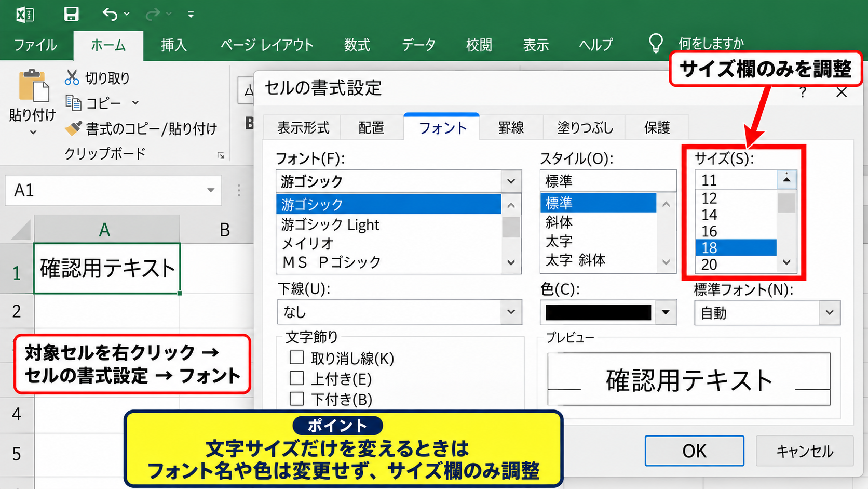Image resolution: width=868 pixels, height=489 pixels.
Task: Switch to the 校閲 ribbon tab
Action: pyautogui.click(x=479, y=45)
